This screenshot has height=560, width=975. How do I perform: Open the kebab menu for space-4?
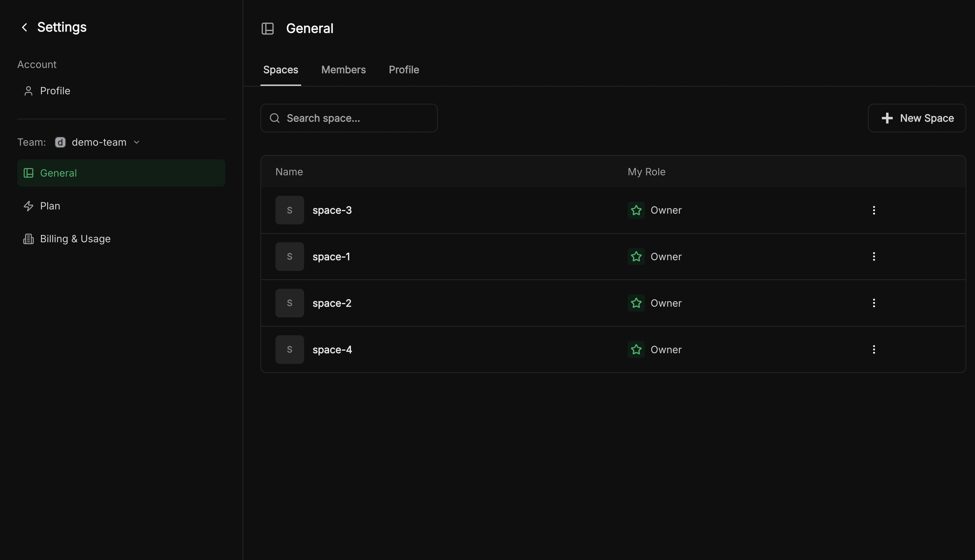pos(874,349)
